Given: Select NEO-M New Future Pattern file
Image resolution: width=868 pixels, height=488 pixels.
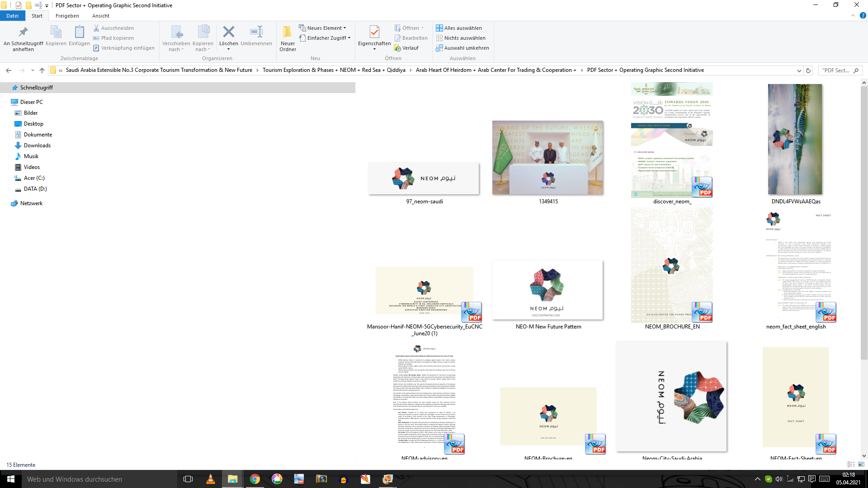Looking at the screenshot, I should (548, 290).
